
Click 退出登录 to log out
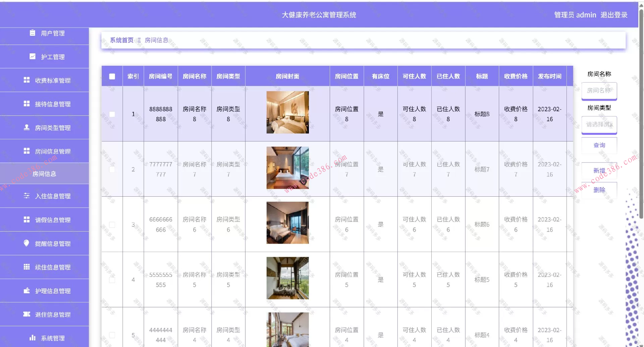click(614, 15)
